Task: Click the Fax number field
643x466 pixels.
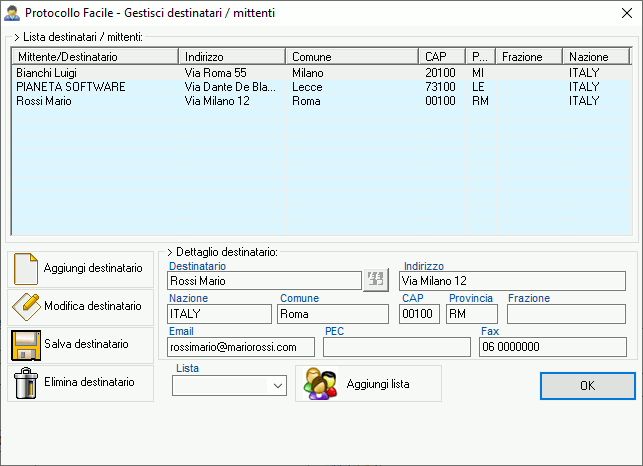Action: (x=552, y=347)
